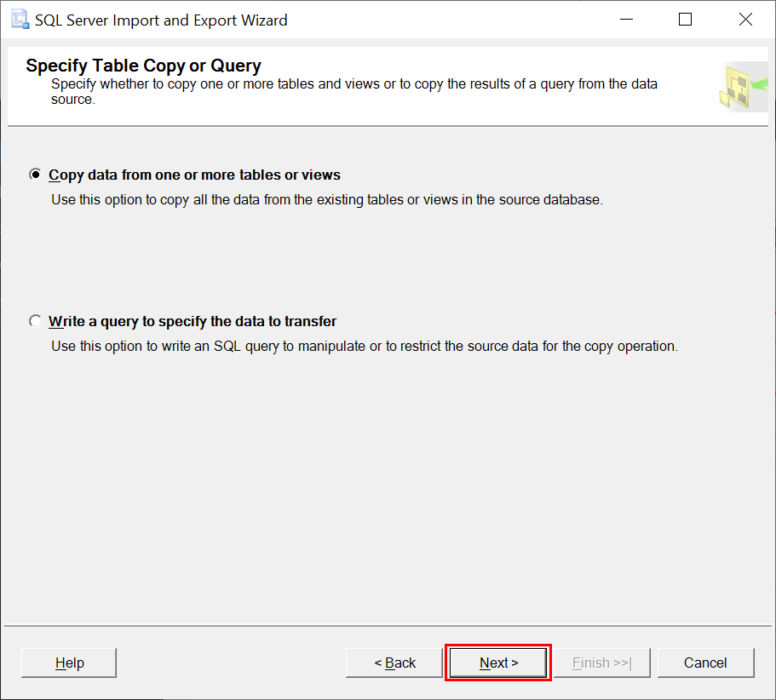Cancel the import and export wizard
The width and height of the screenshot is (776, 700).
pos(705,663)
